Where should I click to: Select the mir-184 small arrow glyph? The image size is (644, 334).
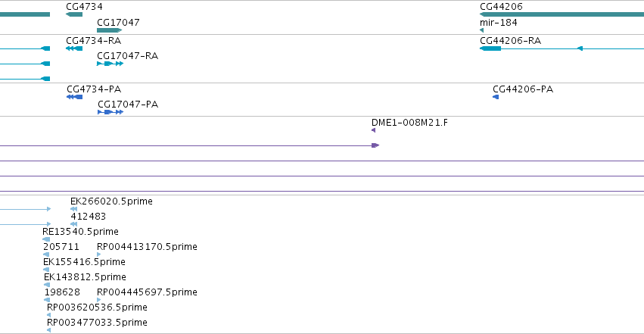tap(481, 30)
